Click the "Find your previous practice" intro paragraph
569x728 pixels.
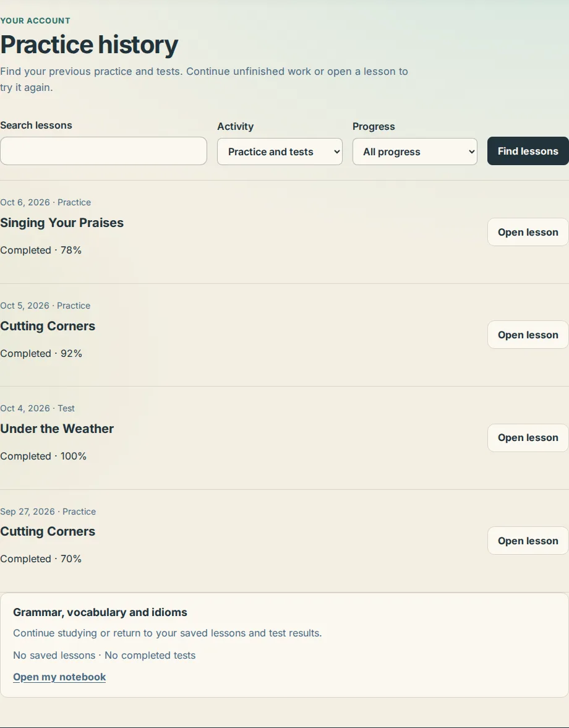(204, 79)
